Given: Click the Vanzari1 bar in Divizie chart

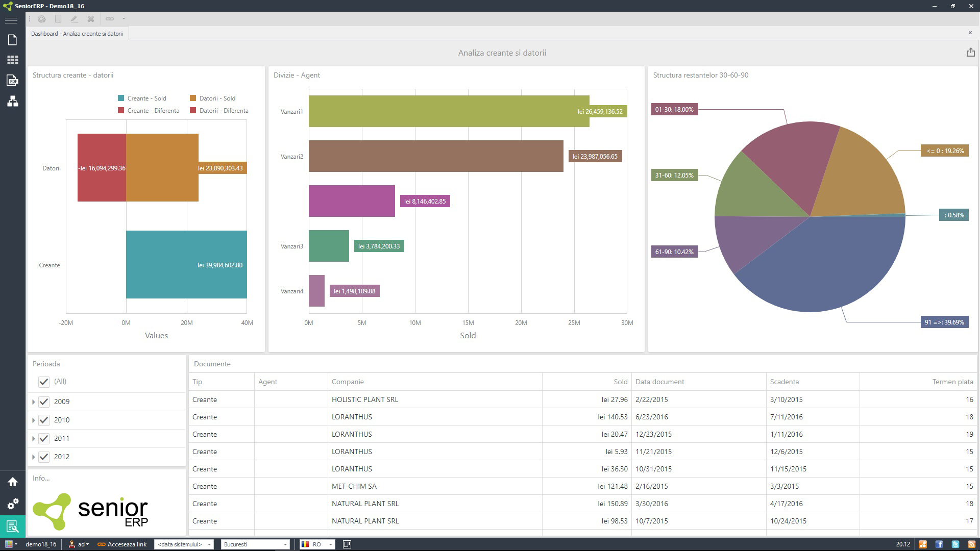Looking at the screenshot, I should tap(449, 111).
